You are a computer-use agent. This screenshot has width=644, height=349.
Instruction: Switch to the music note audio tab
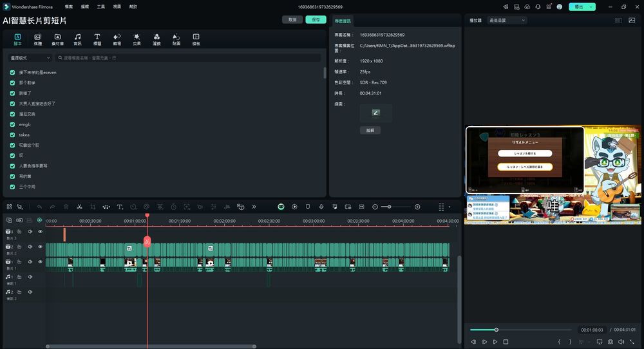tap(77, 39)
